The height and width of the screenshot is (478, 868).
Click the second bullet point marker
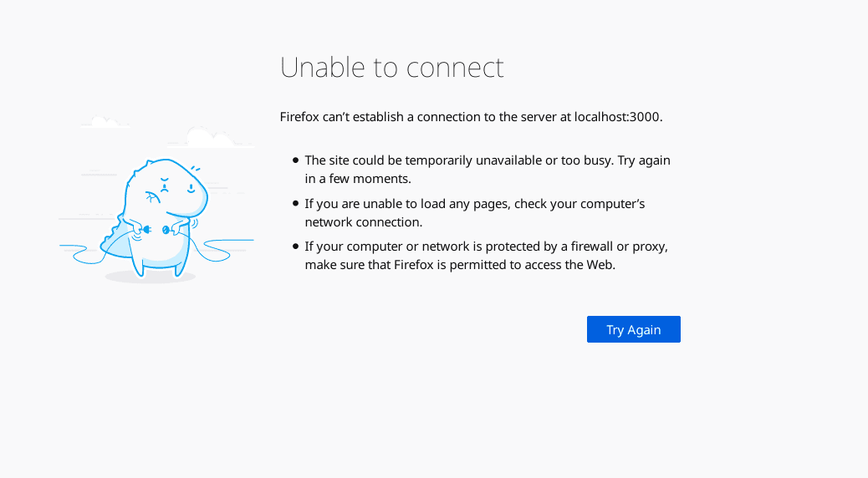tap(296, 204)
